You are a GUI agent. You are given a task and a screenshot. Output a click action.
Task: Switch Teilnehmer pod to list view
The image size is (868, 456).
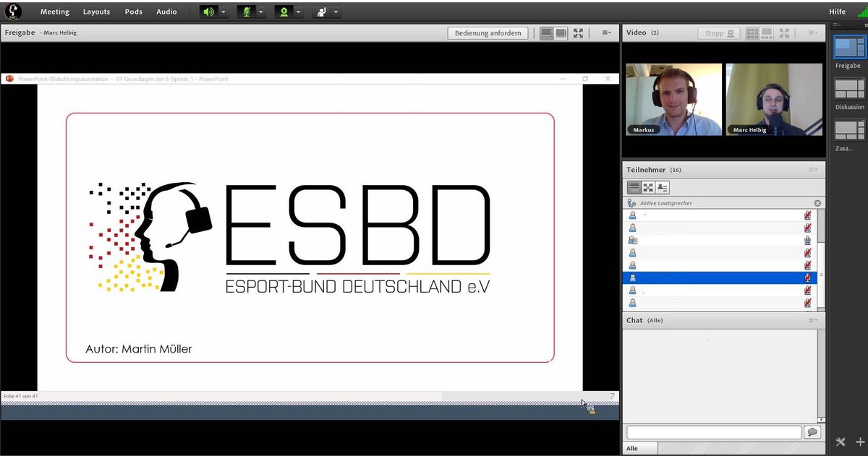[x=634, y=187]
